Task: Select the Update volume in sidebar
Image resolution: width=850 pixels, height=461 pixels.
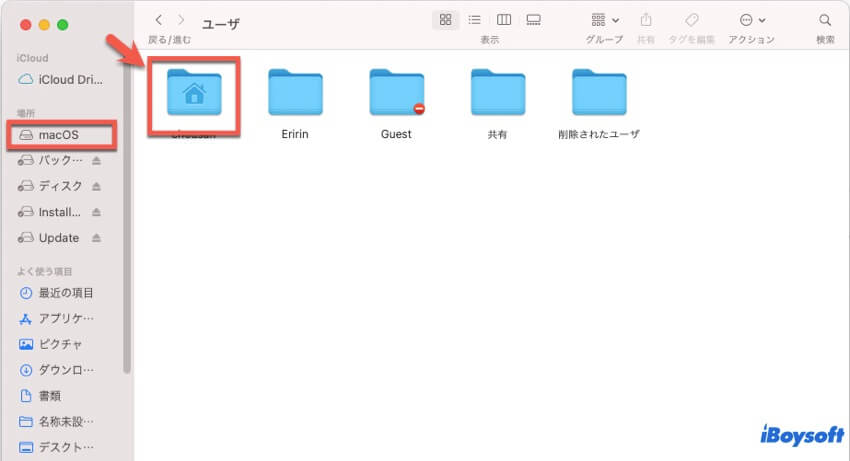Action: [x=49, y=238]
